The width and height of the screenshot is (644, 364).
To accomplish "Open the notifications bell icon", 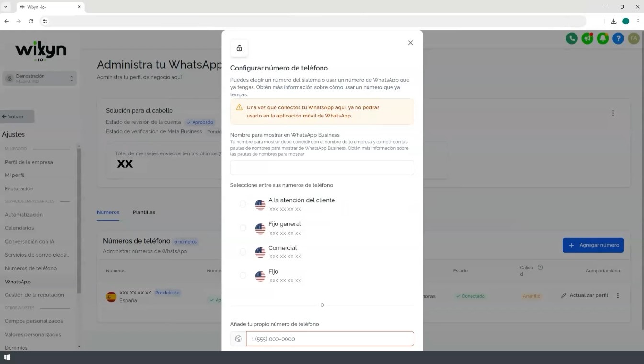I will click(603, 38).
